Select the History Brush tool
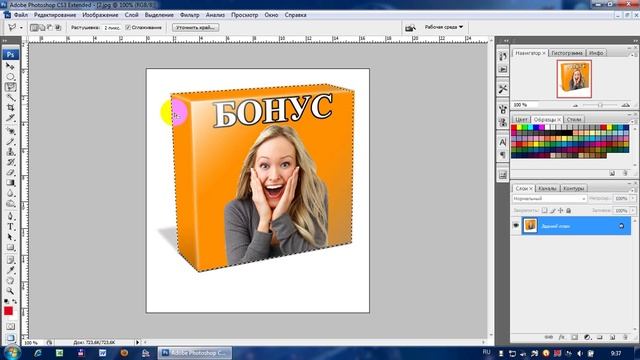Screen dimensions: 640x360 (10, 162)
